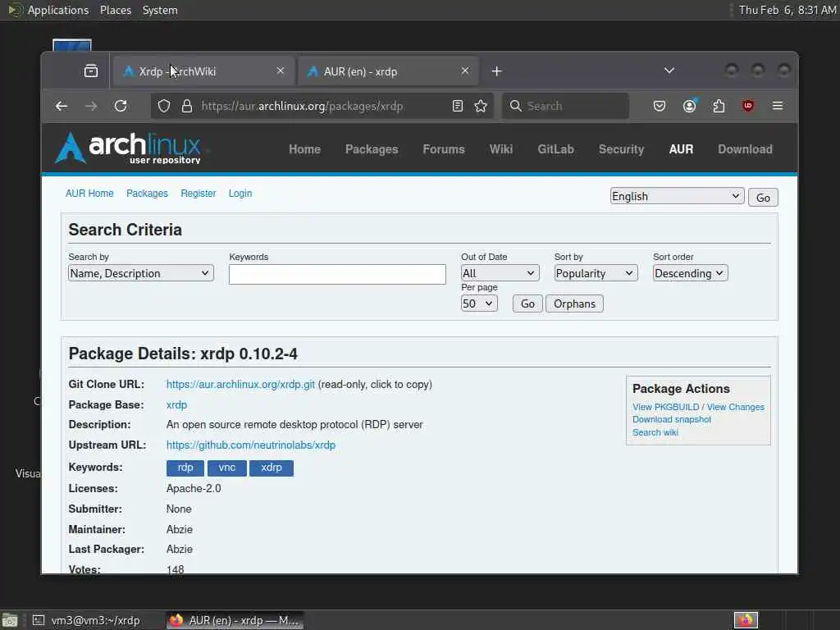Open the Firefox account icon
This screenshot has width=840, height=630.
coord(689,106)
